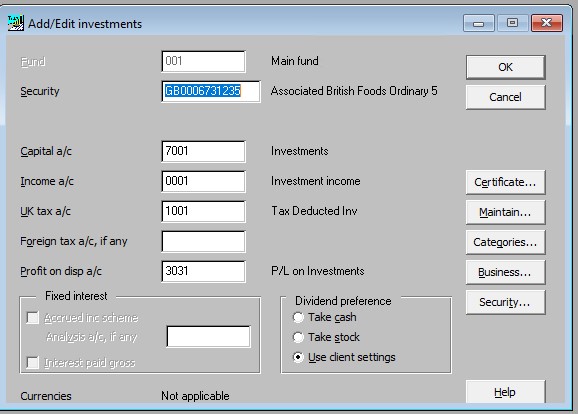Open the Security... details button
The image size is (578, 414).
505,302
